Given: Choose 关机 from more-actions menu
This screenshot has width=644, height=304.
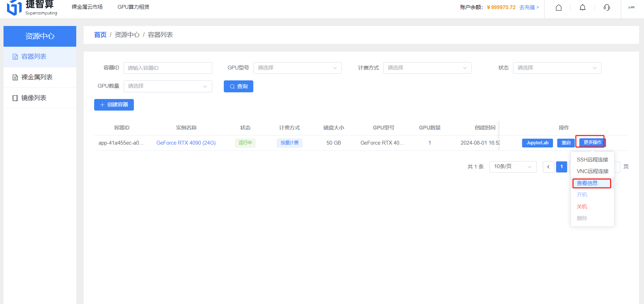Looking at the screenshot, I should click(592, 207).
